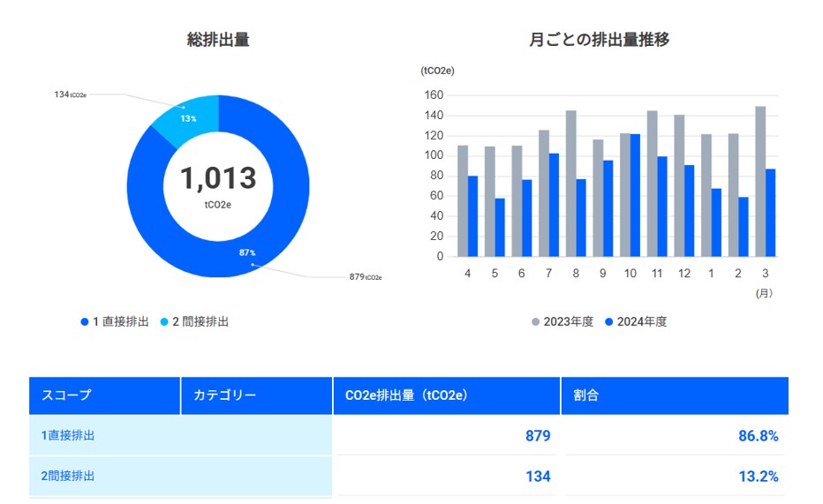
Task: Select the スコープ column header
Action: 66,395
